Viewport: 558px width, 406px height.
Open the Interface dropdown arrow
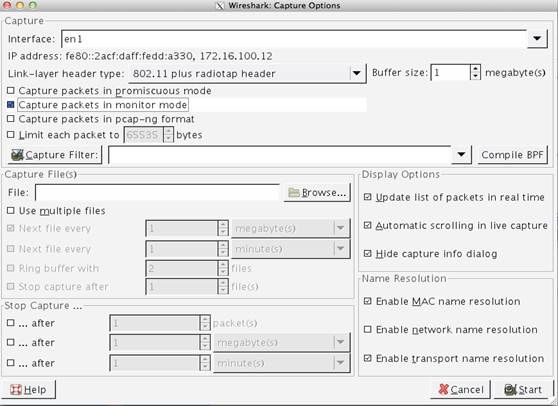click(x=537, y=38)
